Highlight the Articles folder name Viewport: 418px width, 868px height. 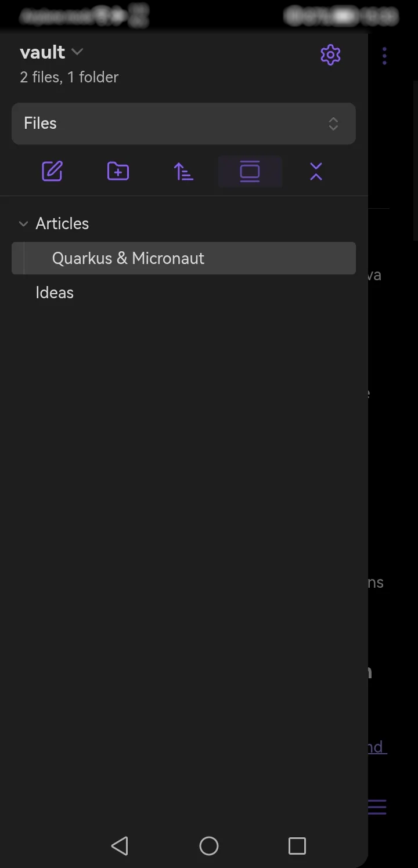[62, 223]
